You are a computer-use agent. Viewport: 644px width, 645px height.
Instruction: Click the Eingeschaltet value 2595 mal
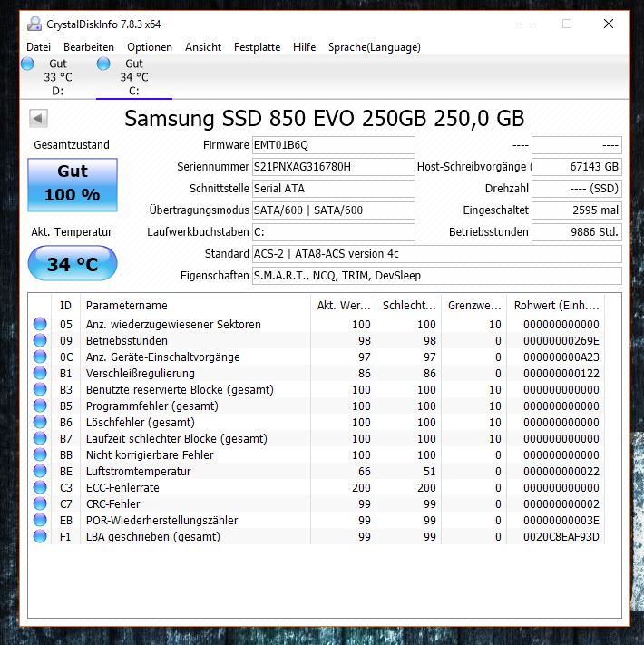pyautogui.click(x=577, y=210)
